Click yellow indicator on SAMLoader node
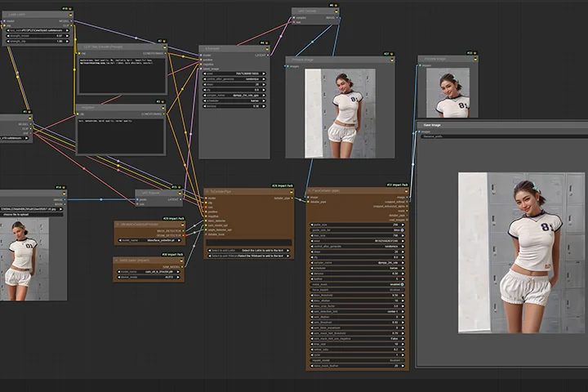The image size is (588, 392). click(x=182, y=261)
